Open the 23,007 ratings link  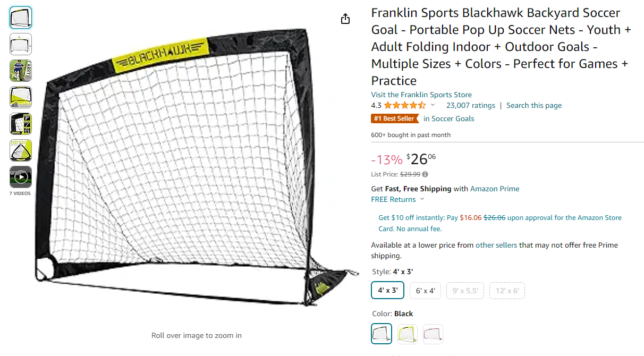(470, 105)
